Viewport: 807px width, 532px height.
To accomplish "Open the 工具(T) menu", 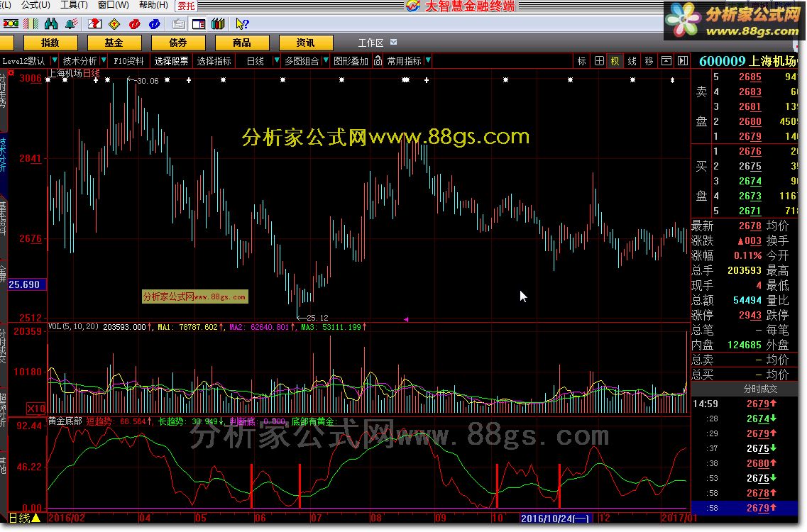I will 74,5.
